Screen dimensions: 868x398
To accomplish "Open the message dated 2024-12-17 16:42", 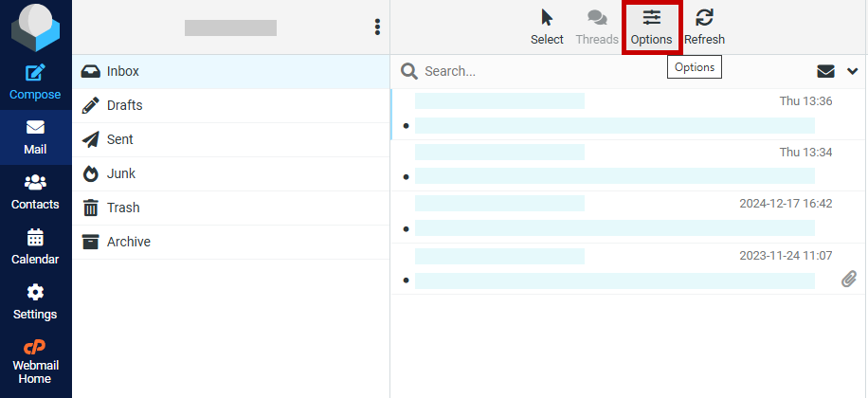I will 629,217.
